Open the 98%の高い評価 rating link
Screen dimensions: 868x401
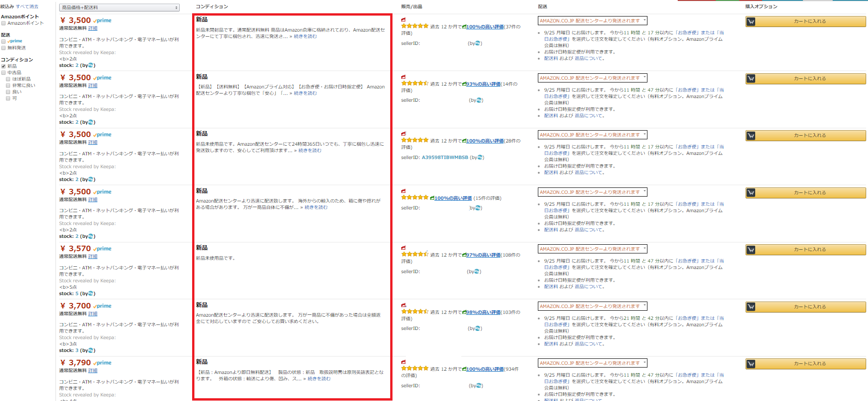(483, 312)
